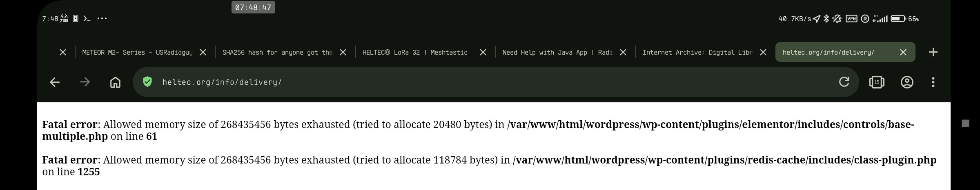This screenshot has height=190, width=980.
Task: Click the URL address bar field
Action: click(x=490, y=82)
